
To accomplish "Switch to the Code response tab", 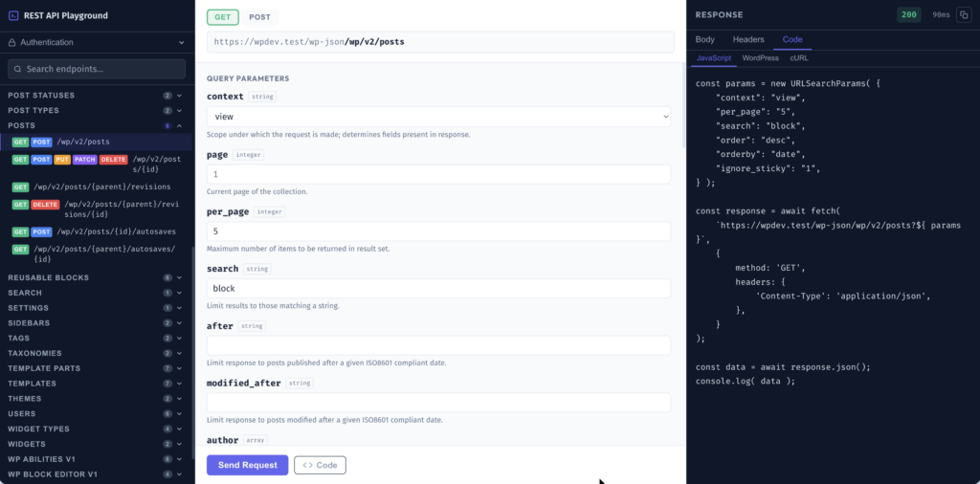I will (x=792, y=39).
